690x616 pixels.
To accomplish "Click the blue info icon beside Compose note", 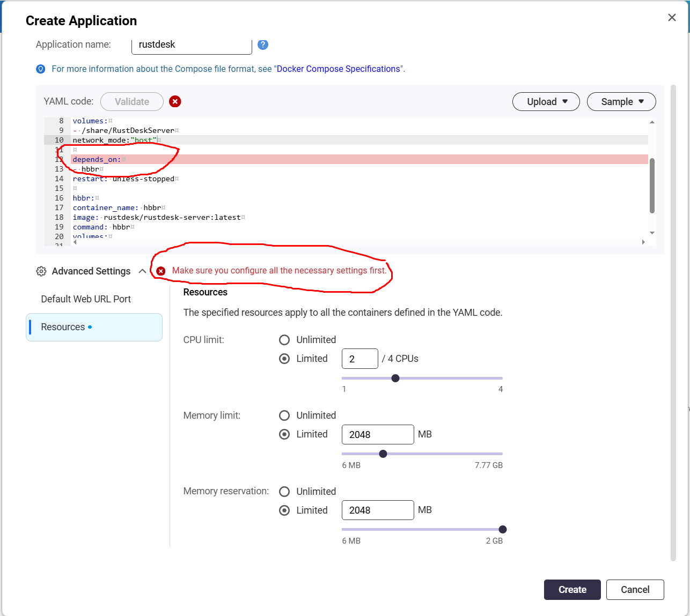I will (41, 69).
